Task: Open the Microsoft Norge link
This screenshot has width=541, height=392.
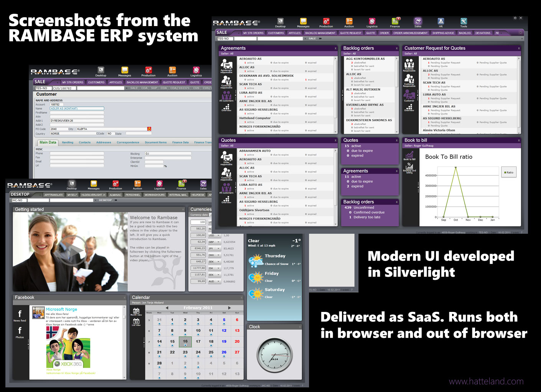Action: coord(61,309)
